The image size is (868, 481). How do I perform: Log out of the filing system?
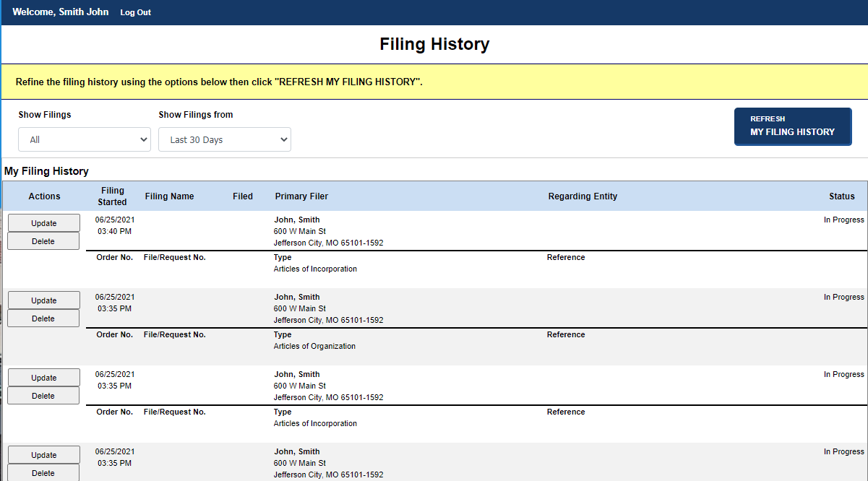[x=135, y=12]
